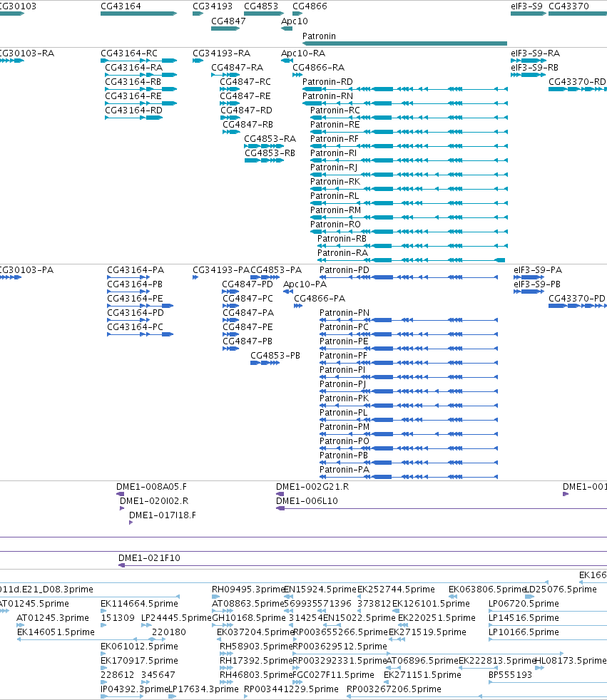Click protein label CG4866-PA
The image size is (607, 700).
coord(320,299)
